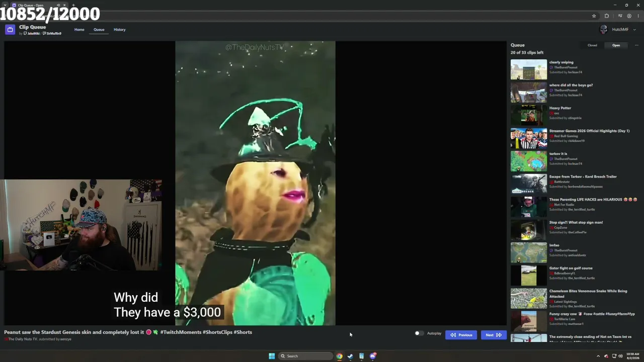Screen dimensions: 644x362
Task: Show hidden system tray icons
Action: click(598, 356)
